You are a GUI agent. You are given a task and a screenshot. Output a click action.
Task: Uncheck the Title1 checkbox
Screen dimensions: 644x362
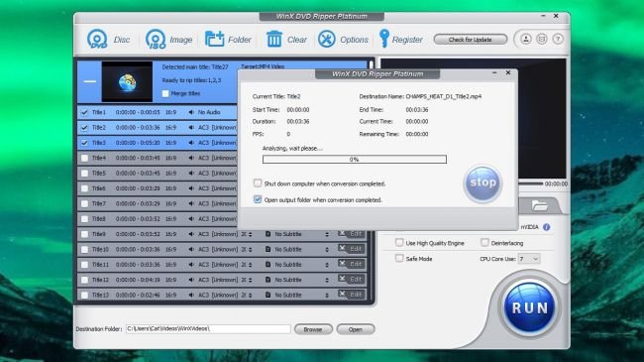coord(84,112)
